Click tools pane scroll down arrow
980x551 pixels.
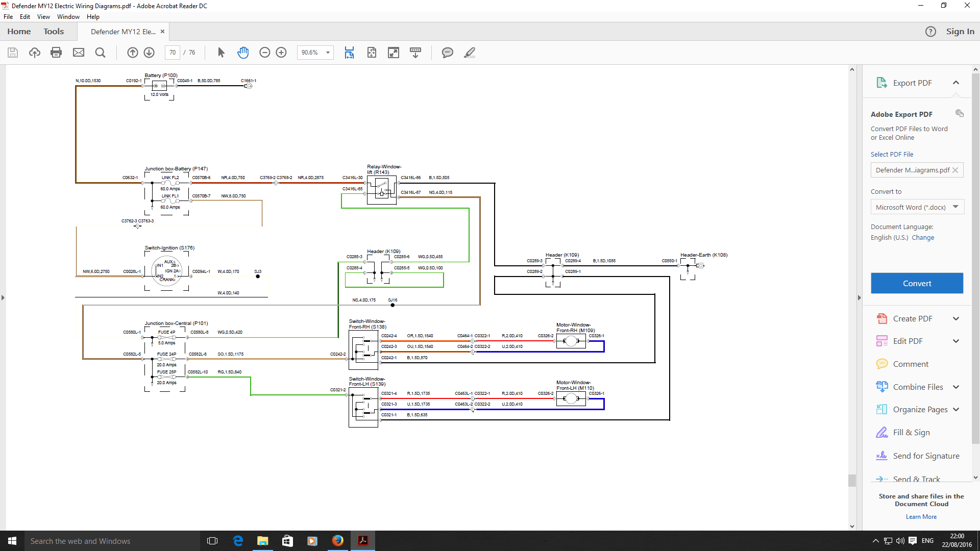[x=975, y=478]
